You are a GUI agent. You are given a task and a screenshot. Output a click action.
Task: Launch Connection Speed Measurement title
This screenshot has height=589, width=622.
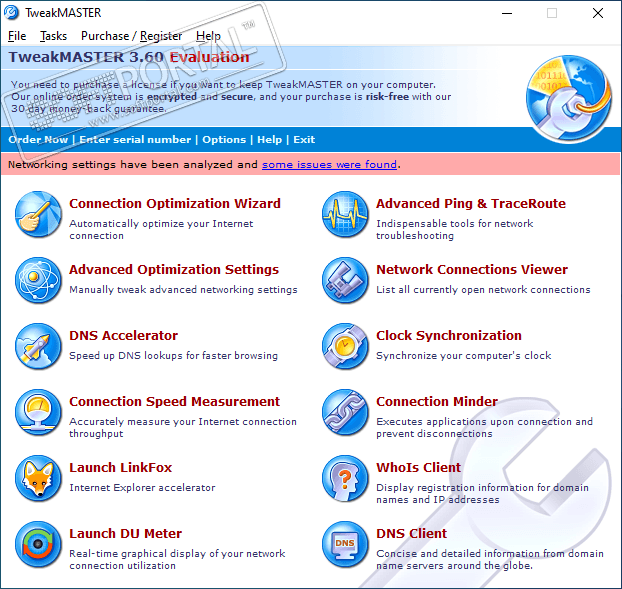175,402
